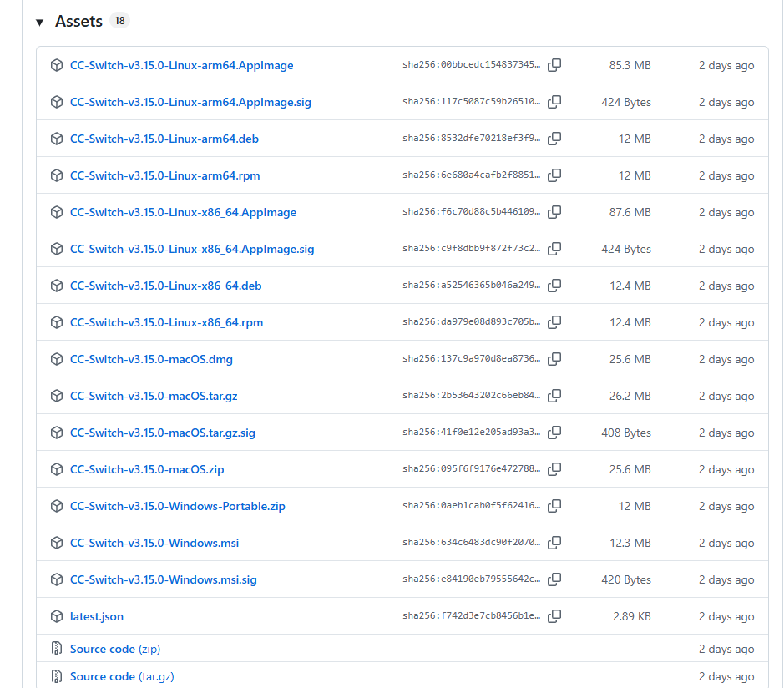This screenshot has height=688, width=784.
Task: Download CC-Switch-v3.15.0-Linux-x86_64.rpm
Action: 166,322
